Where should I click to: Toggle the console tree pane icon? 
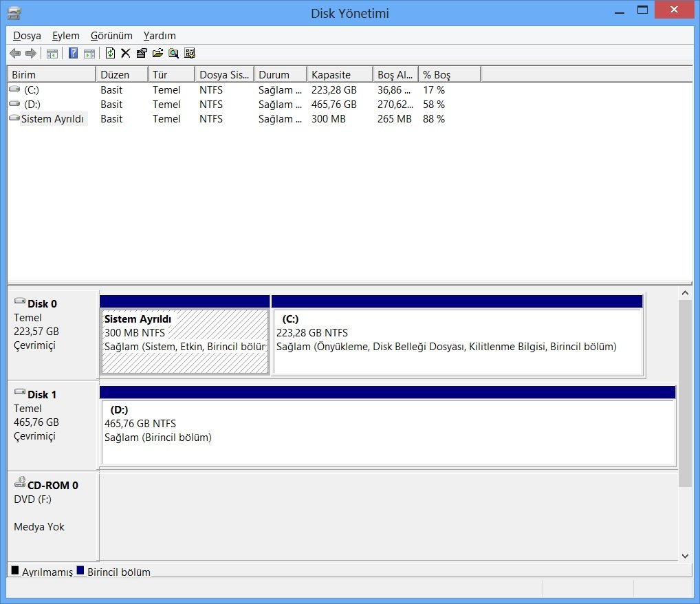[52, 54]
